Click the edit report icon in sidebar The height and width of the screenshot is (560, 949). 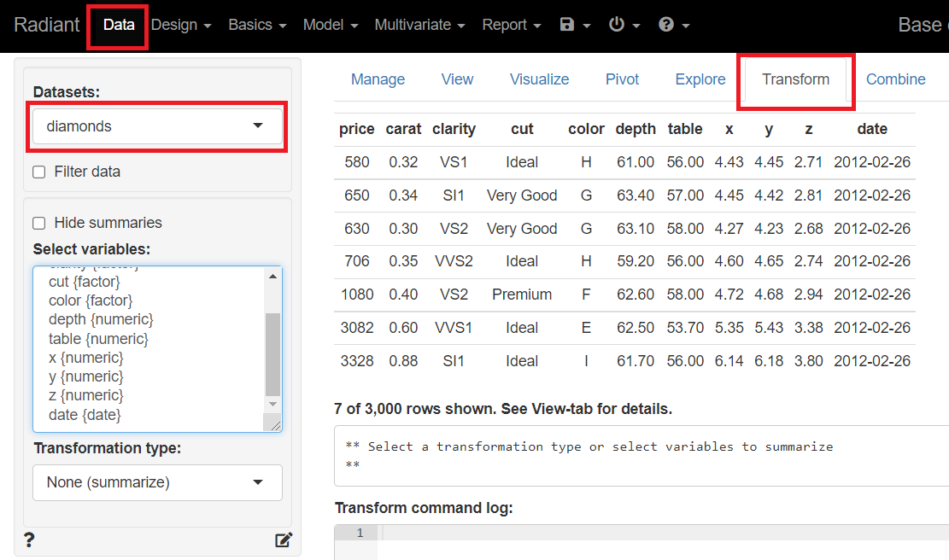click(283, 540)
